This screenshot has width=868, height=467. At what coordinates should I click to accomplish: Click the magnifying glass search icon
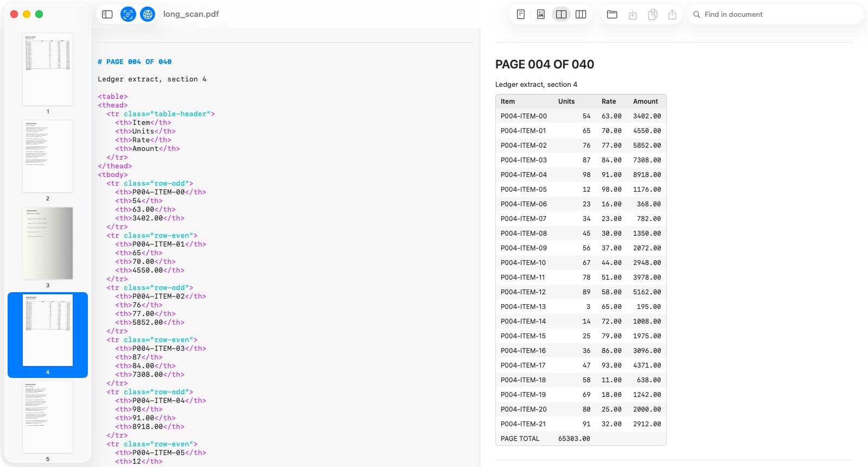click(697, 15)
